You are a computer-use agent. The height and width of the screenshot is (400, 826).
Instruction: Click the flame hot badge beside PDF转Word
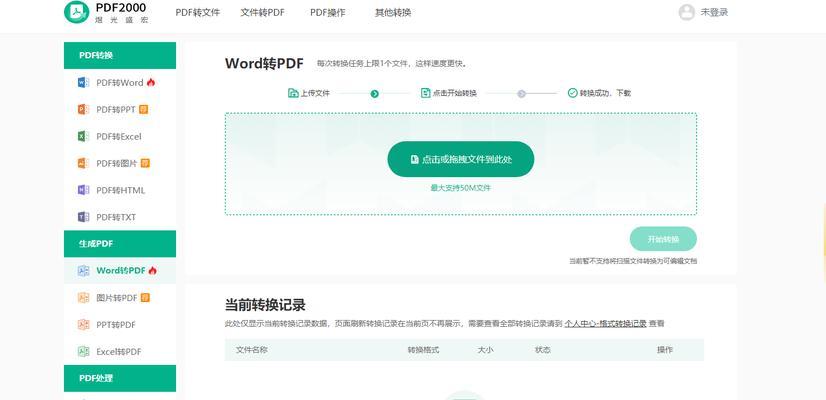click(x=151, y=82)
